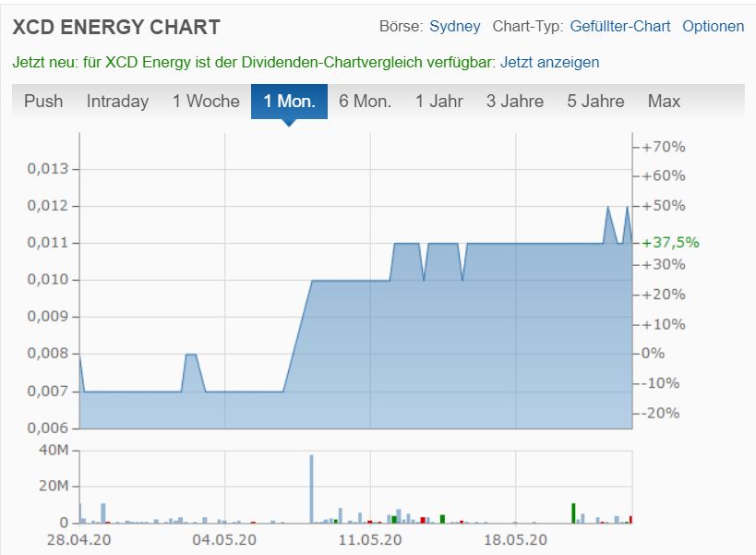Click the 18.05.20 date label
This screenshot has width=756, height=555.
(x=515, y=539)
